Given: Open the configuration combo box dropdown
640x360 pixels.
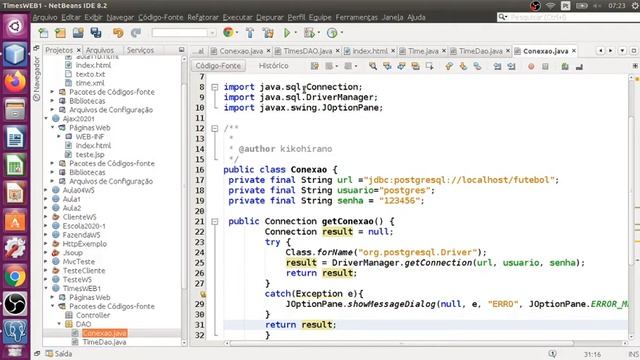Looking at the screenshot, I should pyautogui.click(x=212, y=33).
